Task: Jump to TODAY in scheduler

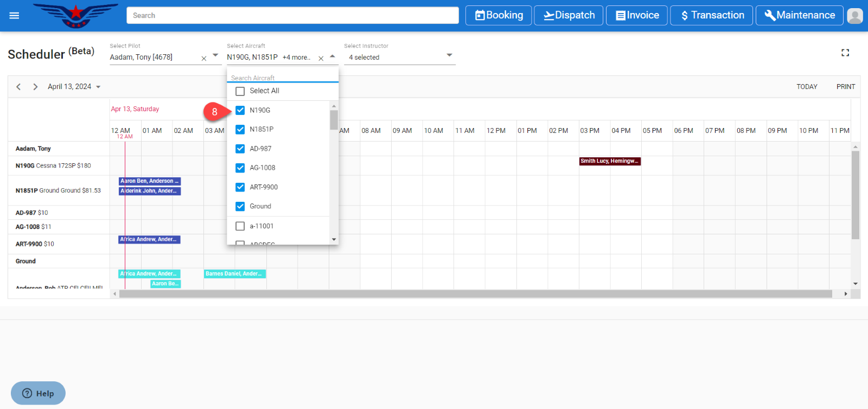Action: (807, 87)
